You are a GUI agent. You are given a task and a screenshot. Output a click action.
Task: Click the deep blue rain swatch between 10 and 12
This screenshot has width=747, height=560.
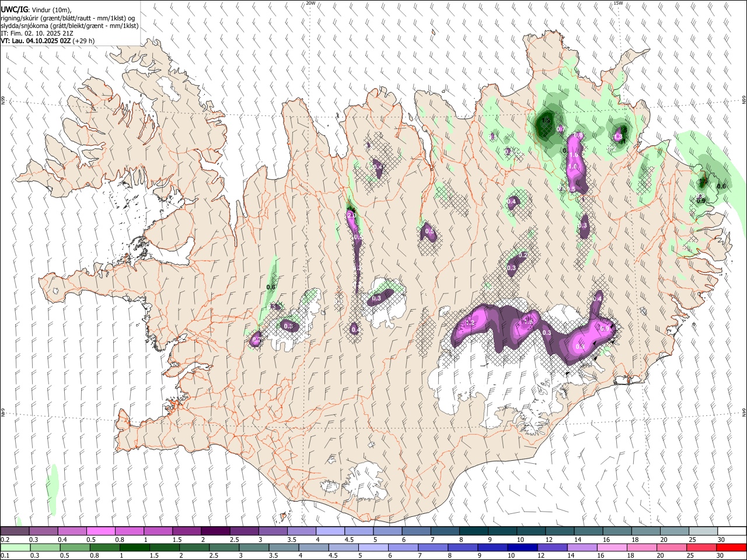point(522,548)
